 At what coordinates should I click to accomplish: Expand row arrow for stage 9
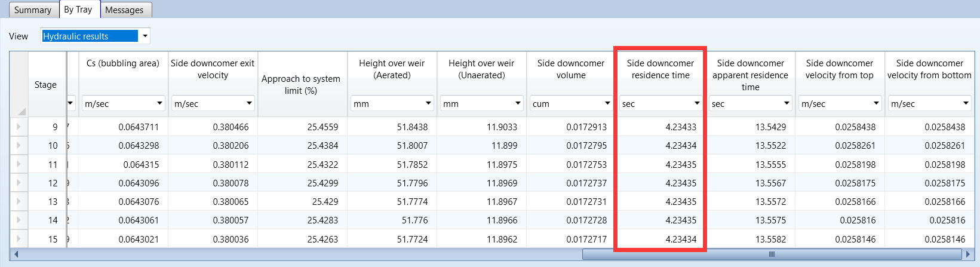19,127
